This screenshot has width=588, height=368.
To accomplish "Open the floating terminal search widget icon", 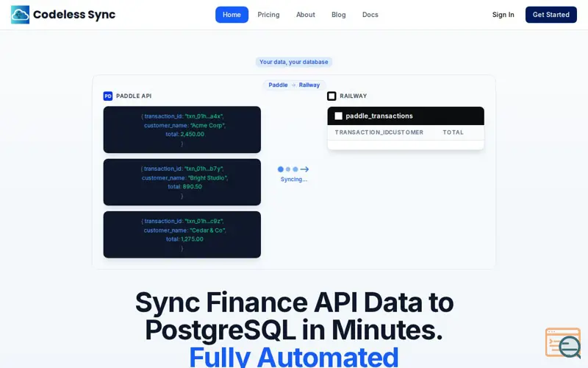I will tap(563, 343).
